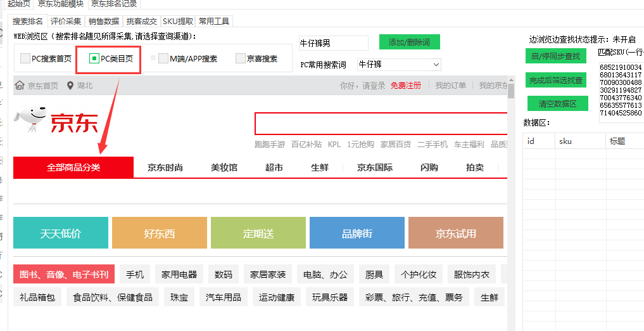
Task: Click the 京东首页 link
Action: [x=42, y=86]
